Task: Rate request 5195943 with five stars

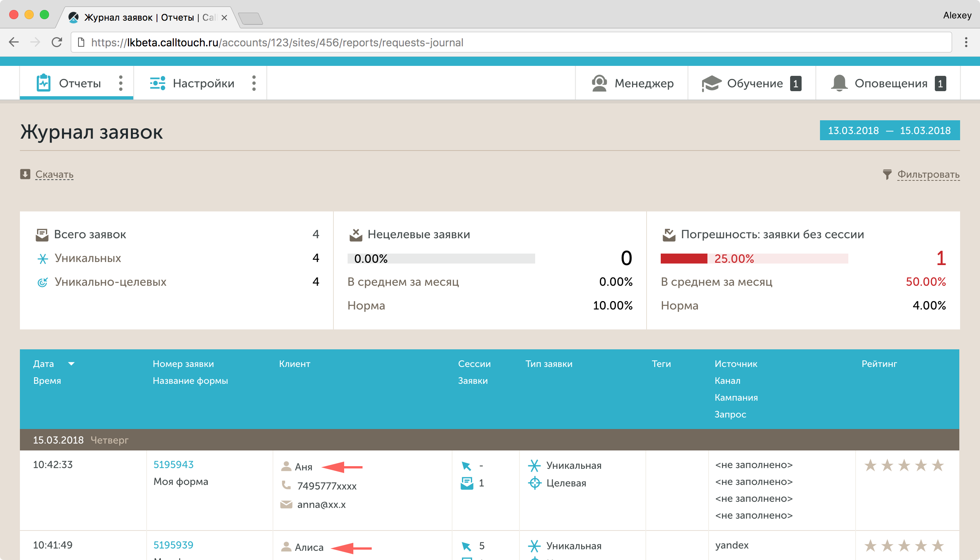Action: (x=938, y=465)
